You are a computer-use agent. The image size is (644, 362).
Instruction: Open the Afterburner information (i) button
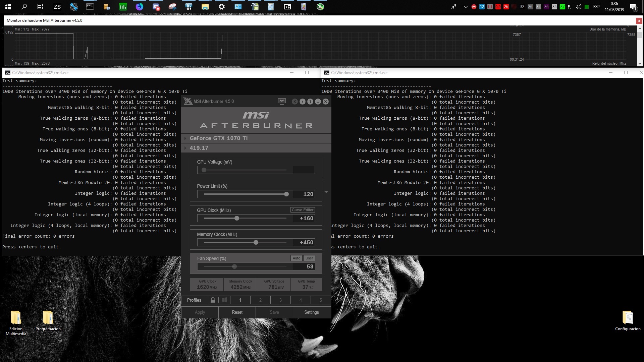click(x=303, y=102)
